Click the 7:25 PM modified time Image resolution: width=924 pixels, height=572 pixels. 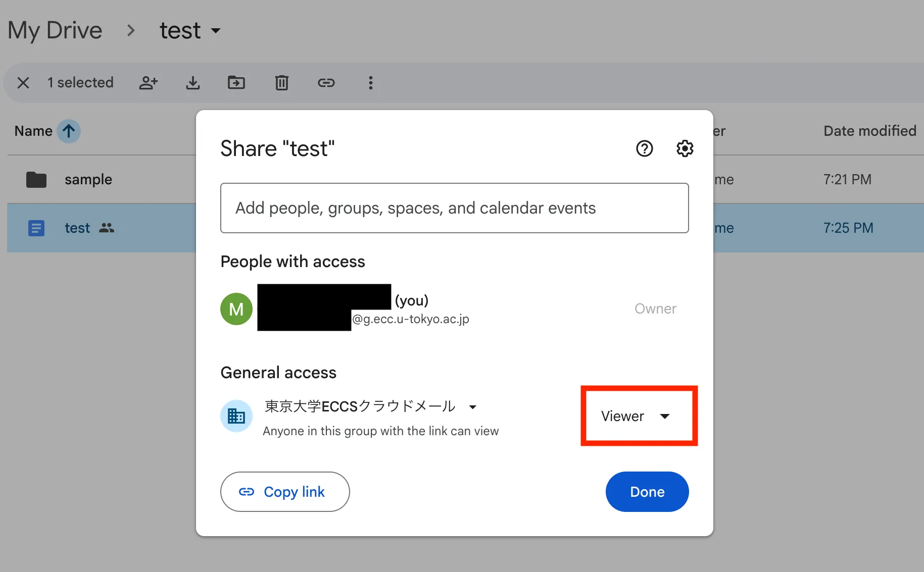848,228
